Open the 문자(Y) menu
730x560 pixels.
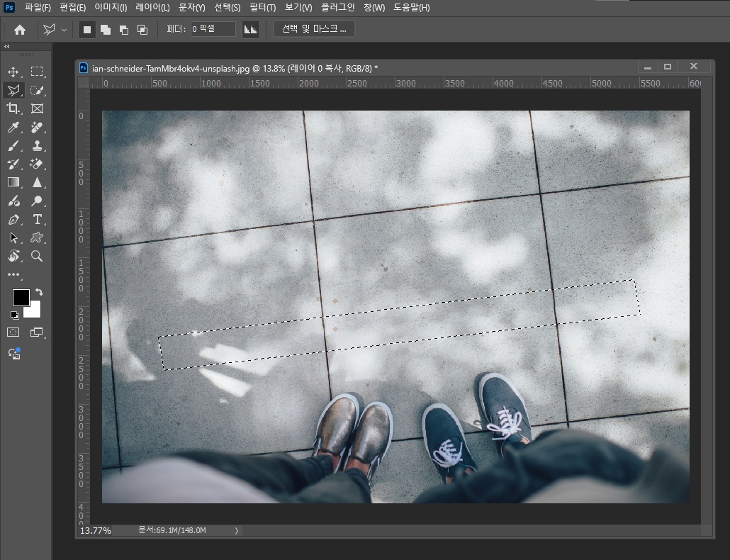192,8
